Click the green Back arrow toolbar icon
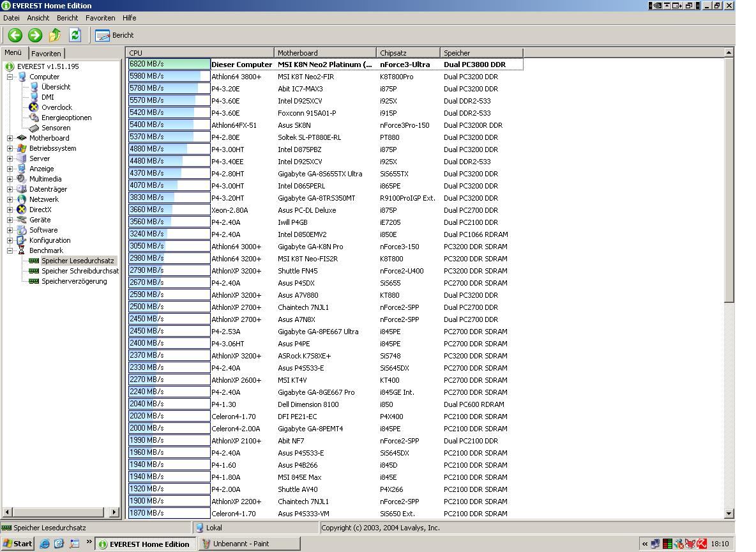756x552 pixels. (x=15, y=35)
